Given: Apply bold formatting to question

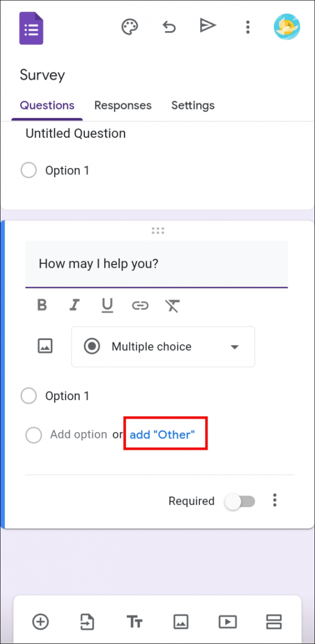Looking at the screenshot, I should pos(42,305).
